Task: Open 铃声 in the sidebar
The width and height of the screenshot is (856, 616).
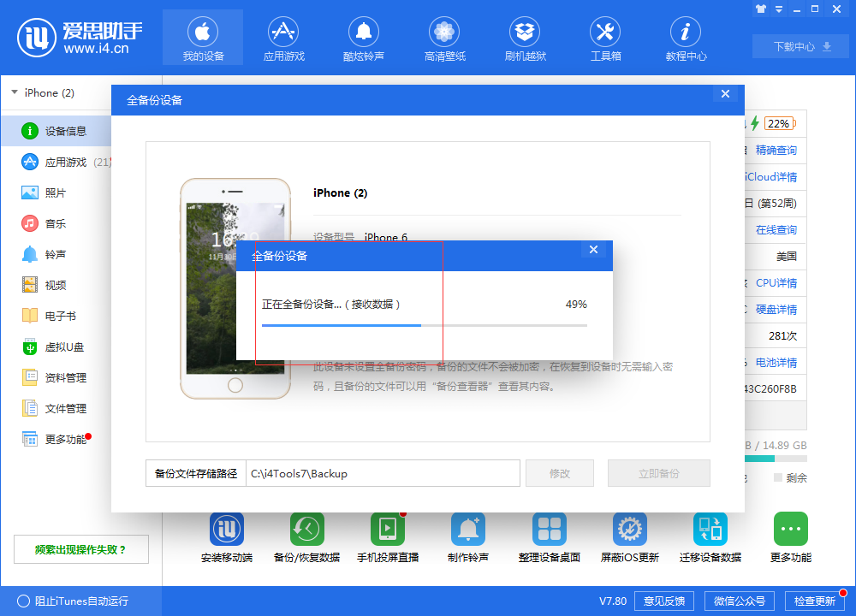Action: pyautogui.click(x=56, y=254)
